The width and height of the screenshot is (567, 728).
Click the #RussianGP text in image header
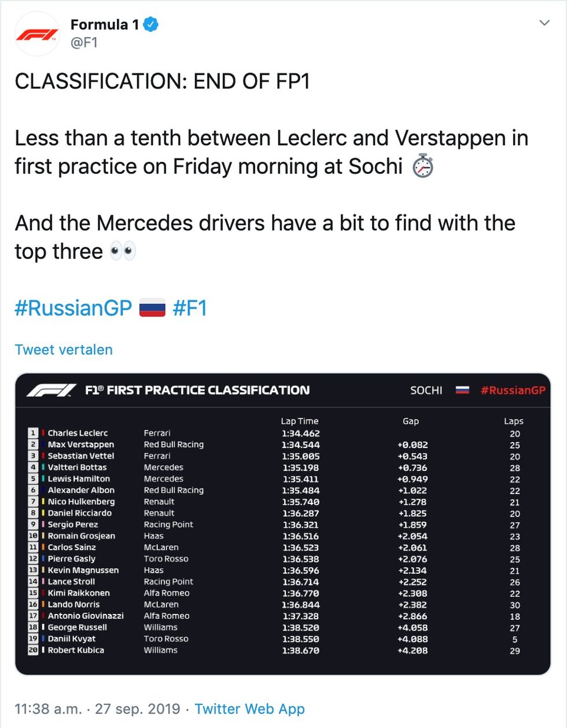click(x=513, y=390)
